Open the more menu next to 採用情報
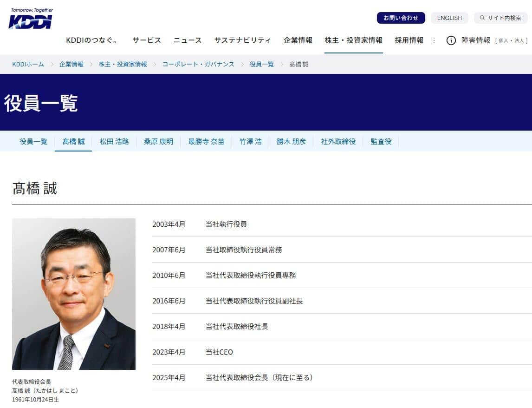532x408 pixels. [434, 40]
